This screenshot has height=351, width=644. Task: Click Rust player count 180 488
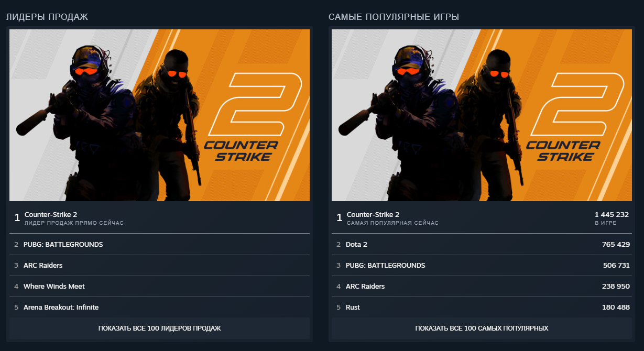pos(616,308)
